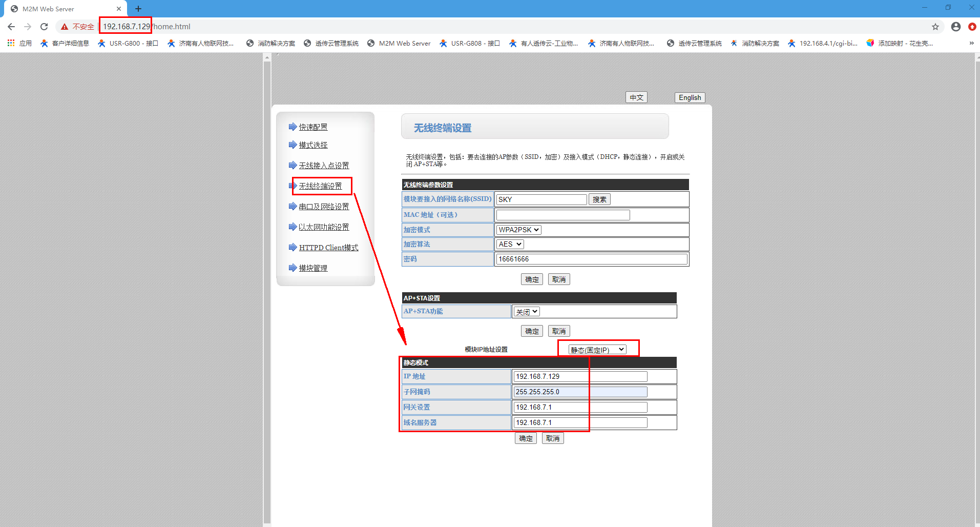Open 无线终端设置 in sidebar menu
The width and height of the screenshot is (980, 527).
320,186
